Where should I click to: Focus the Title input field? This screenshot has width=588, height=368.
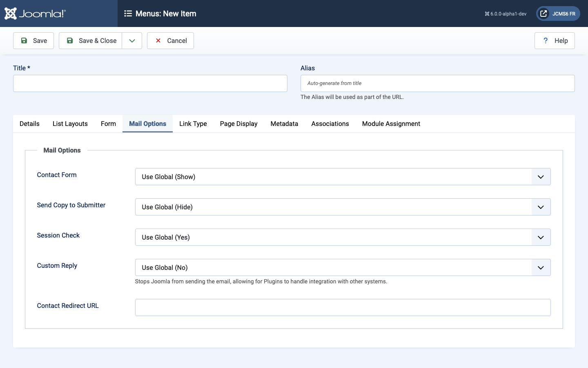(150, 83)
